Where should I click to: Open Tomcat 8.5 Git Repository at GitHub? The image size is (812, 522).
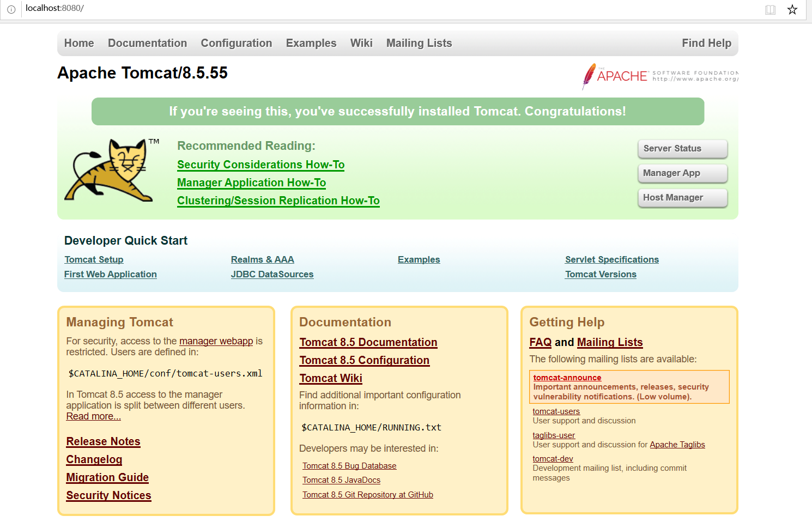368,495
